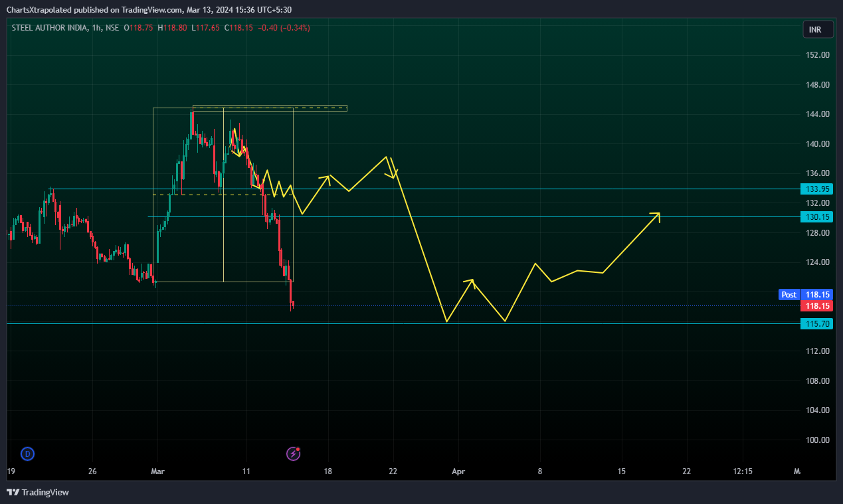
Task: Click the '26' date on time axis
Action: [92, 471]
